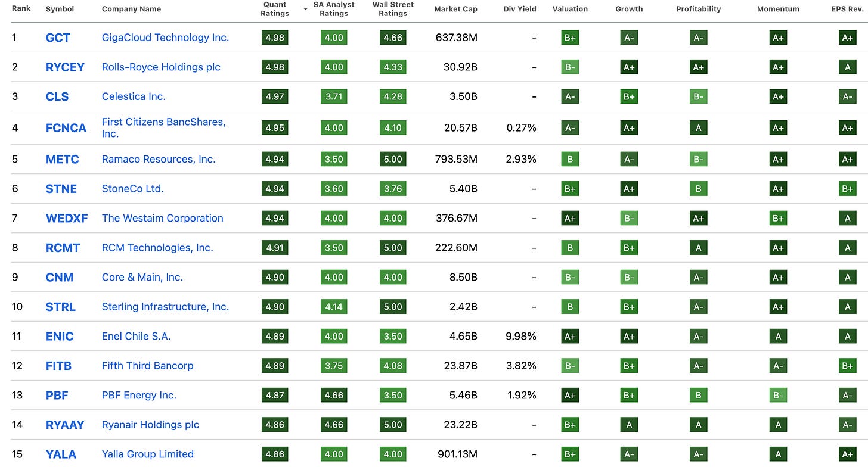Open Sterling Infrastructure, Inc. company page
This screenshot has height=467, width=868.
coord(165,307)
